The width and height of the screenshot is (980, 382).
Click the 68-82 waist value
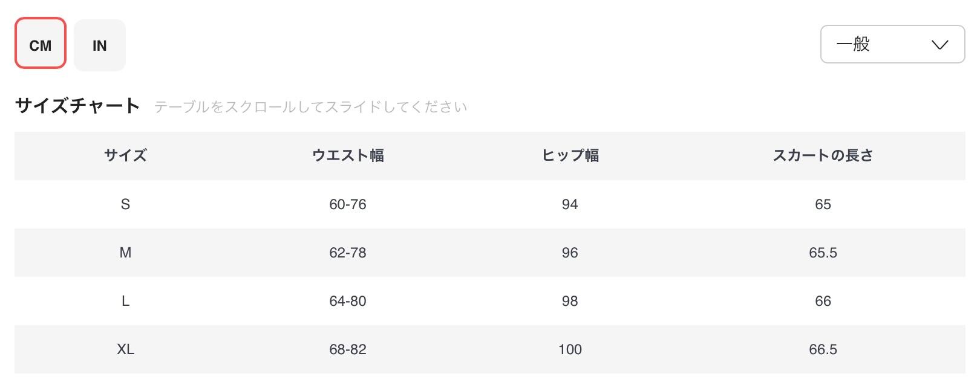coord(348,349)
